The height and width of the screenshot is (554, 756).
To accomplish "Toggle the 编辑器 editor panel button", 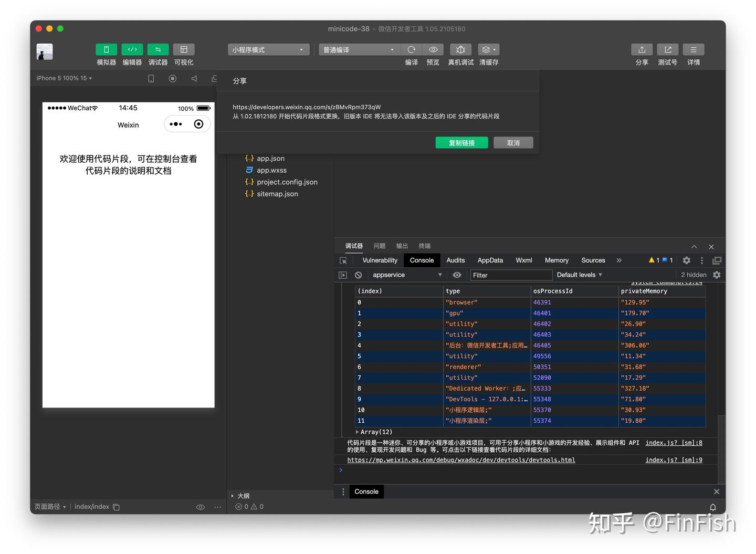I will pyautogui.click(x=132, y=49).
